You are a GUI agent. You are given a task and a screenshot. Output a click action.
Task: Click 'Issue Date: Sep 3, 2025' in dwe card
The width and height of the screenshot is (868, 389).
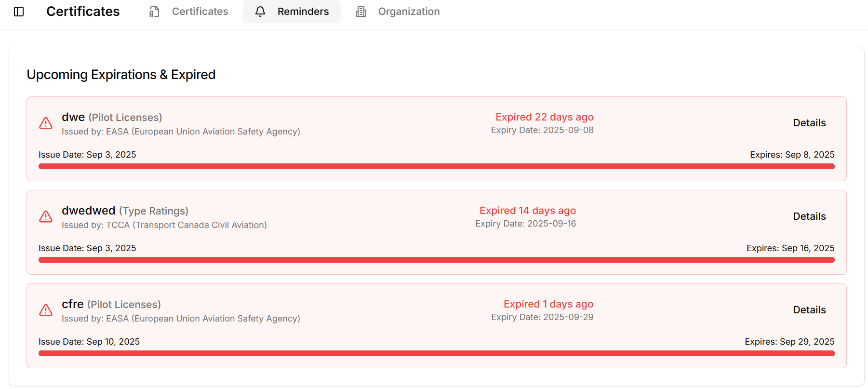coord(87,155)
